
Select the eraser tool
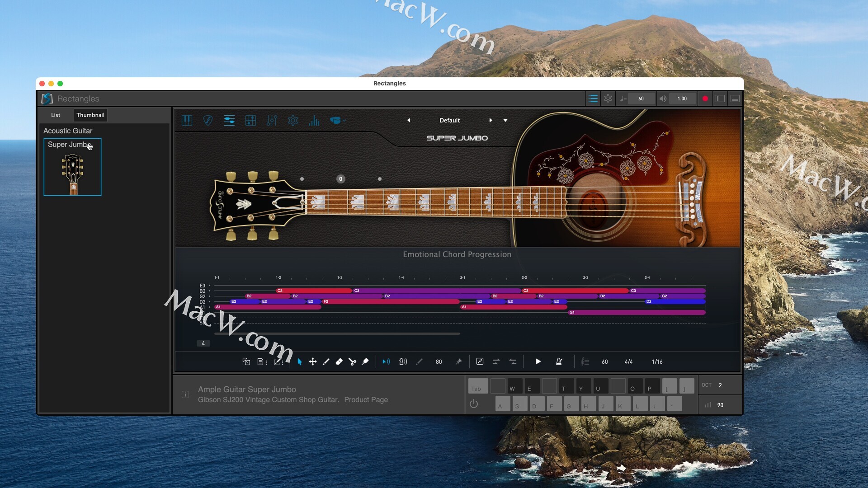pos(339,361)
